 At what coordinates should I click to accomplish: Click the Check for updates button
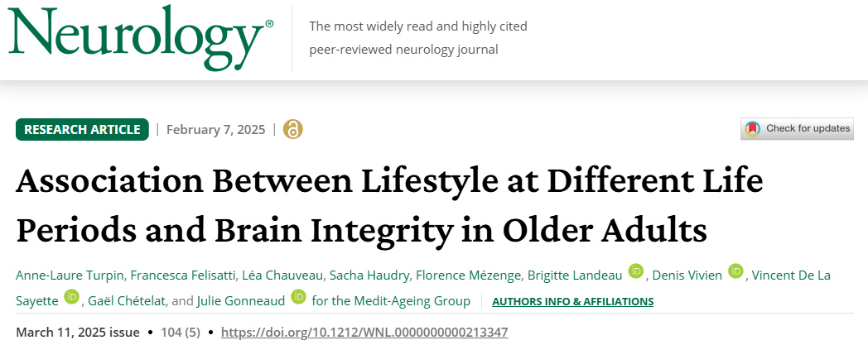point(797,129)
